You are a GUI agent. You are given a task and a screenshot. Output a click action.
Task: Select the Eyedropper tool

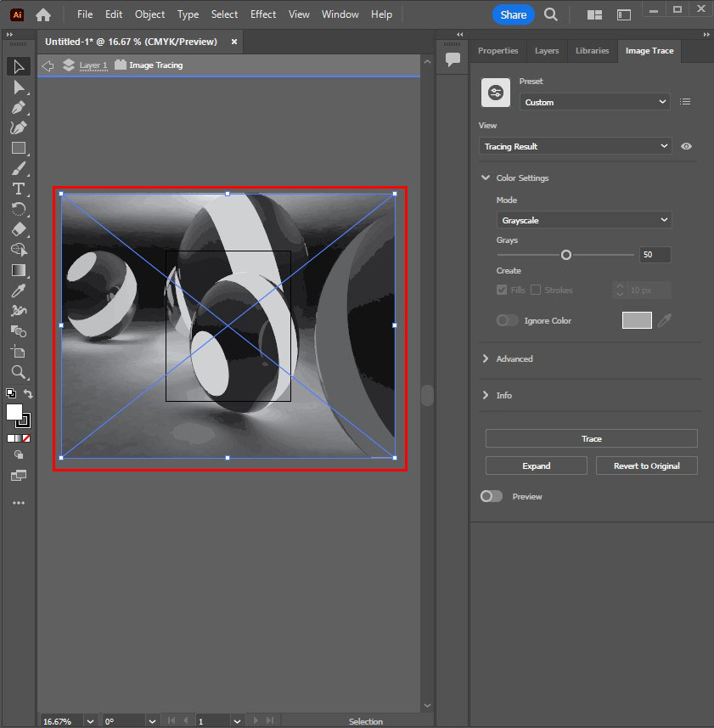point(19,291)
